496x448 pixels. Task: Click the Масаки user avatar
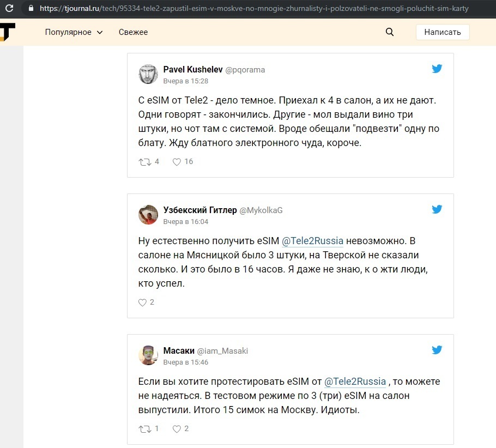[x=148, y=355]
